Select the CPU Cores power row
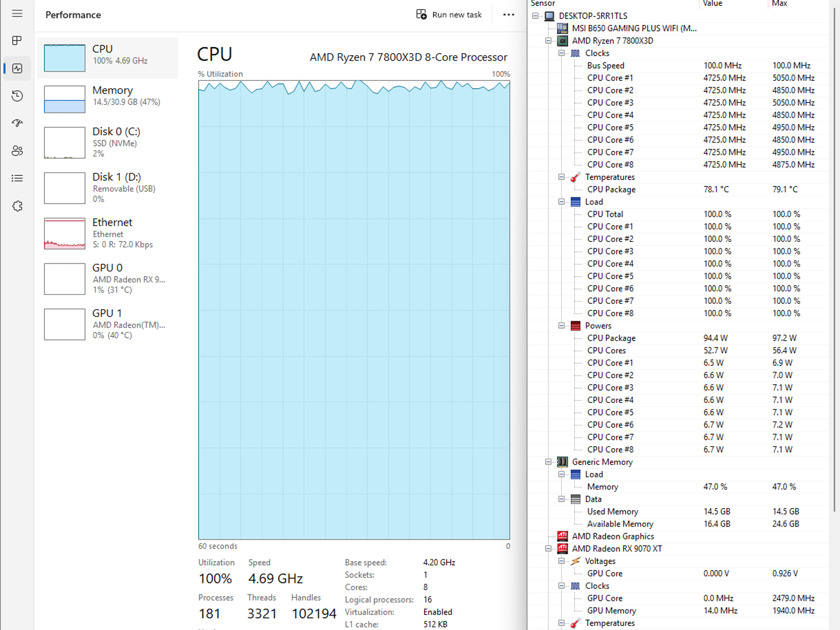Viewport: 840px width, 630px height. coord(678,350)
